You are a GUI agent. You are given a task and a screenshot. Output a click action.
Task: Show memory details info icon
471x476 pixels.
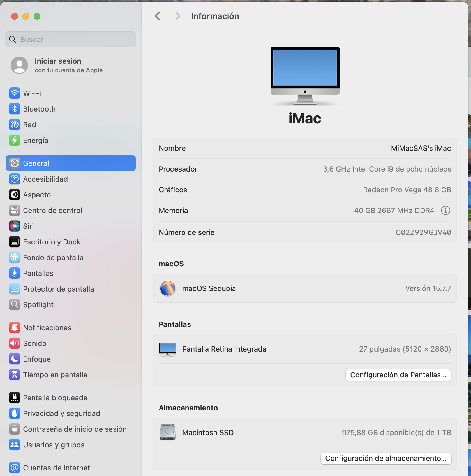[x=445, y=211]
